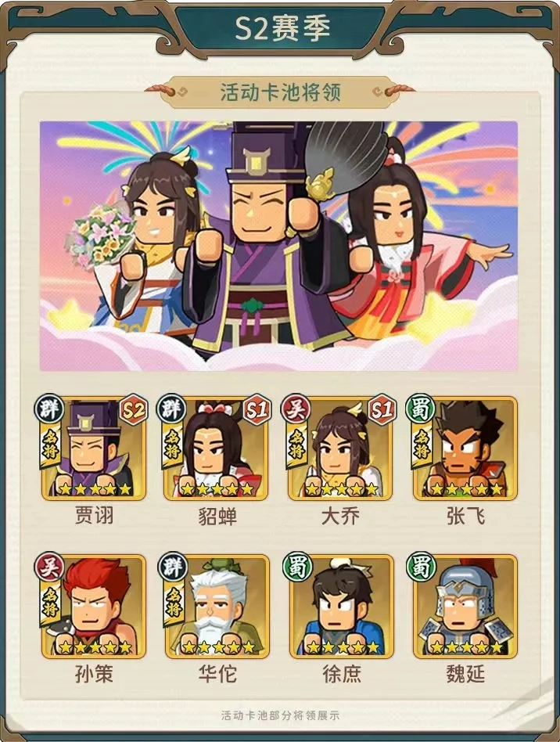
Task: Choose the 张飞 general card
Action: click(465, 448)
